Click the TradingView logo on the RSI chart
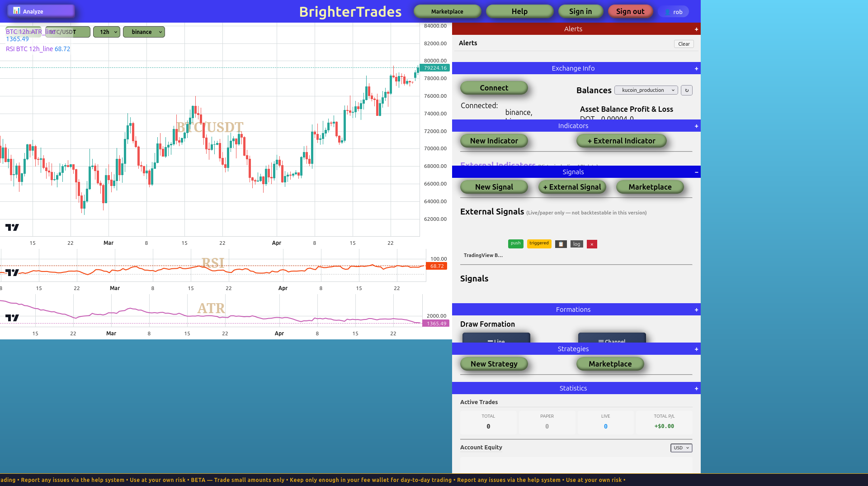Viewport: 868px width, 486px height. tap(12, 272)
